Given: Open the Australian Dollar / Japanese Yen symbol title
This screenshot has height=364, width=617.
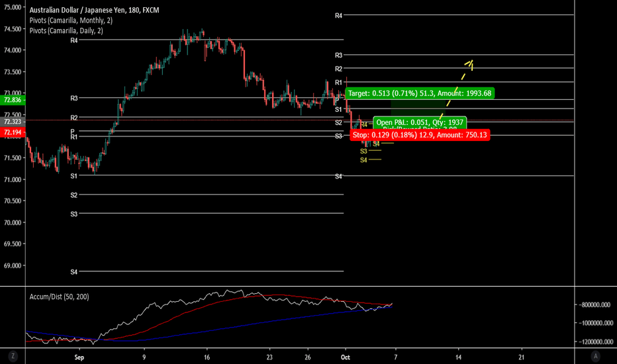Looking at the screenshot, I should point(95,10).
